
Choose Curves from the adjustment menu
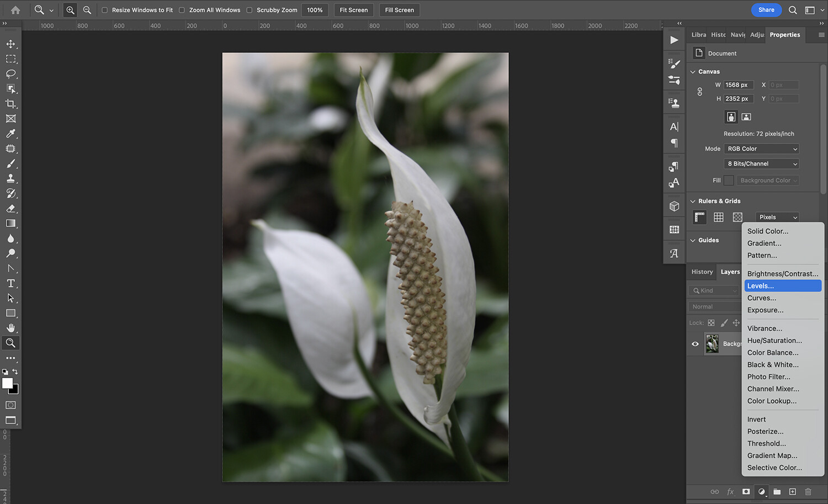pyautogui.click(x=762, y=298)
